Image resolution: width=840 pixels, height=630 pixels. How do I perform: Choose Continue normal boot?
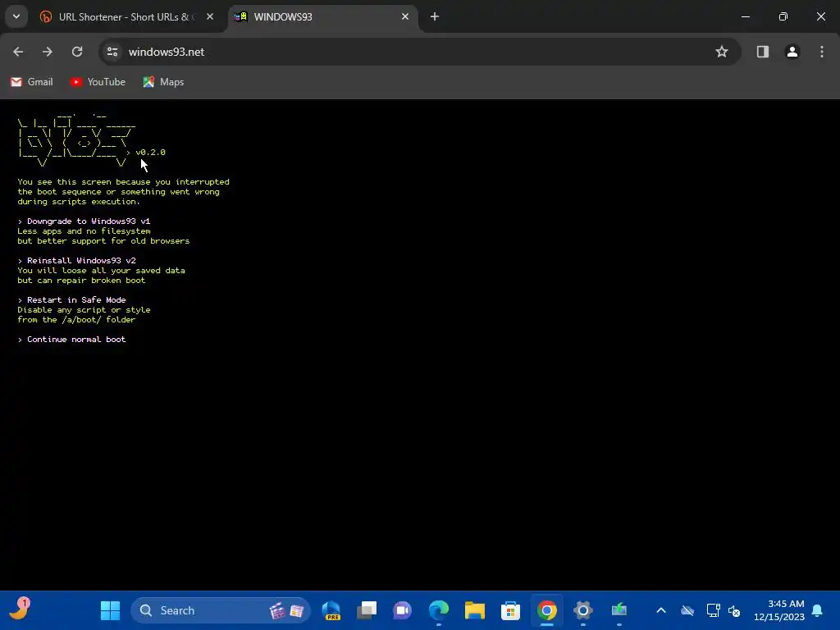tap(76, 339)
